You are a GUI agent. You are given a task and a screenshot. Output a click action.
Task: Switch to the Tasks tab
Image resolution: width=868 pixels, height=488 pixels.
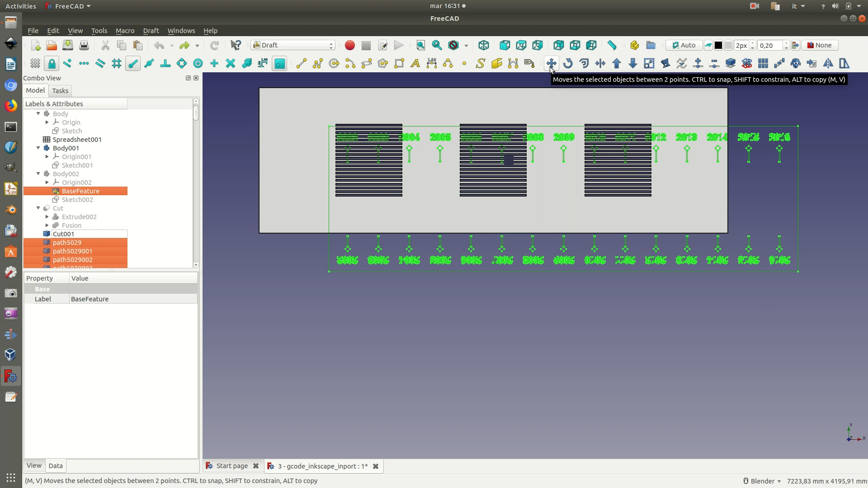pos(60,91)
